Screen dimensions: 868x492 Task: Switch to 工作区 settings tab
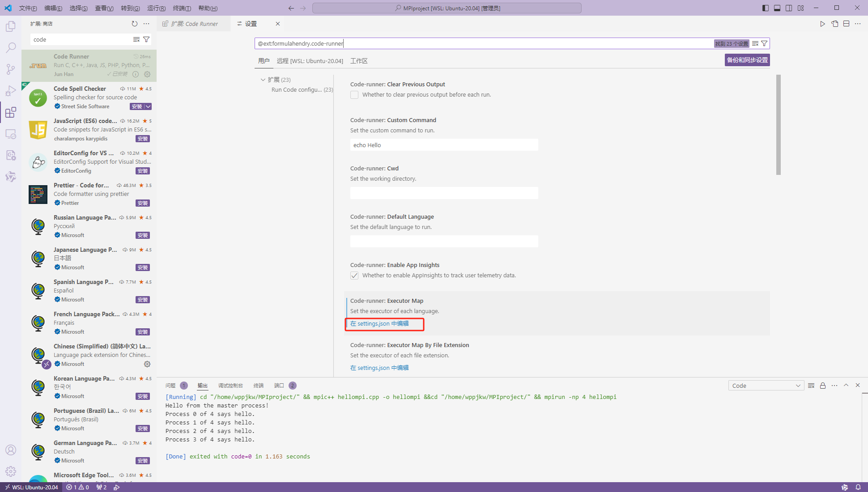pos(359,61)
